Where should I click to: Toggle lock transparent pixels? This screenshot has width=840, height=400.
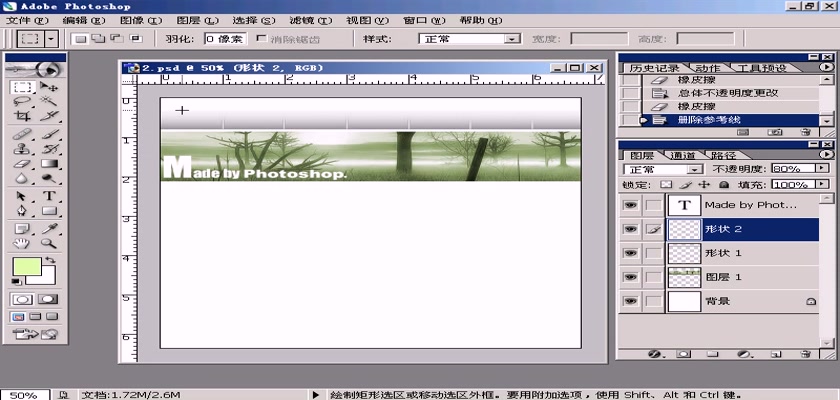(665, 184)
